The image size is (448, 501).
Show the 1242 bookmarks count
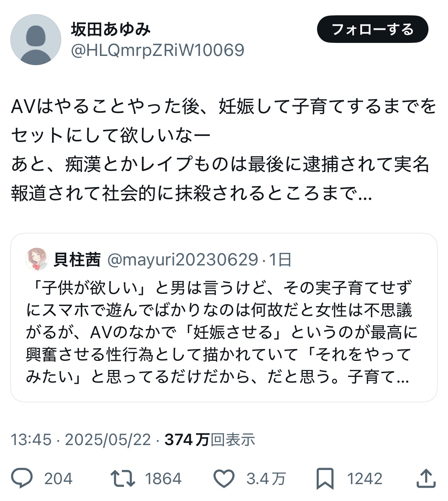click(365, 479)
